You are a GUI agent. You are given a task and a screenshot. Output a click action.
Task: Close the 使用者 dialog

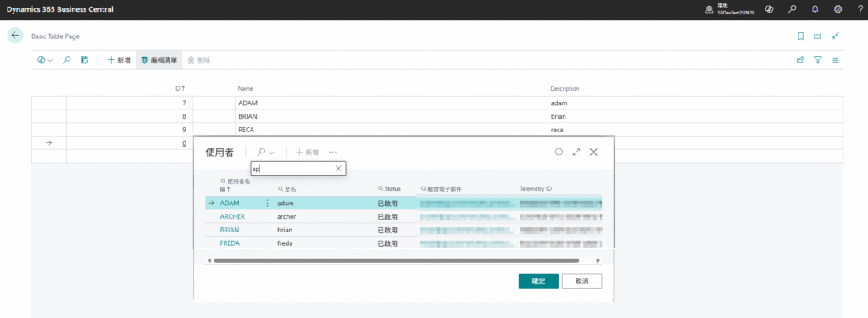point(593,152)
